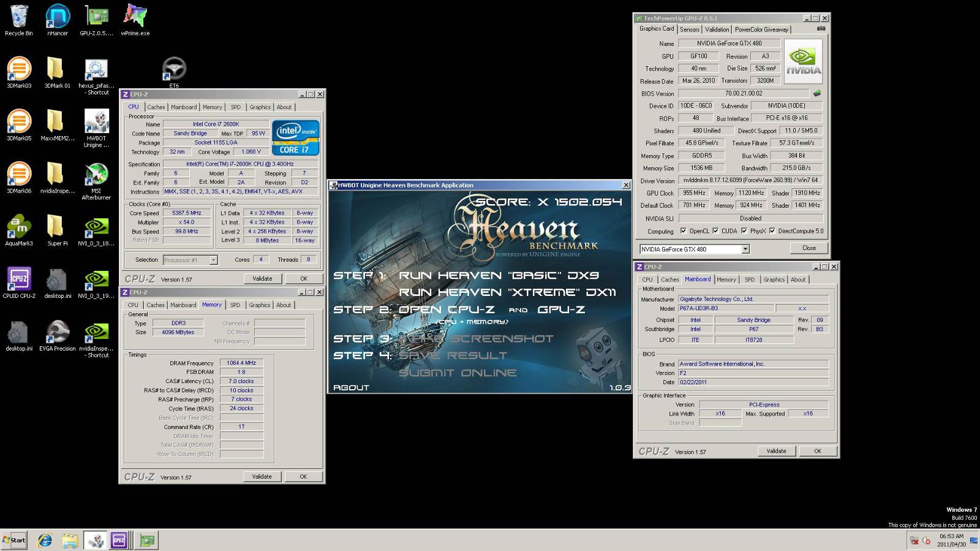980x551 pixels.
Task: Click Validate in Mainboard CPU-Z window
Action: tap(776, 451)
